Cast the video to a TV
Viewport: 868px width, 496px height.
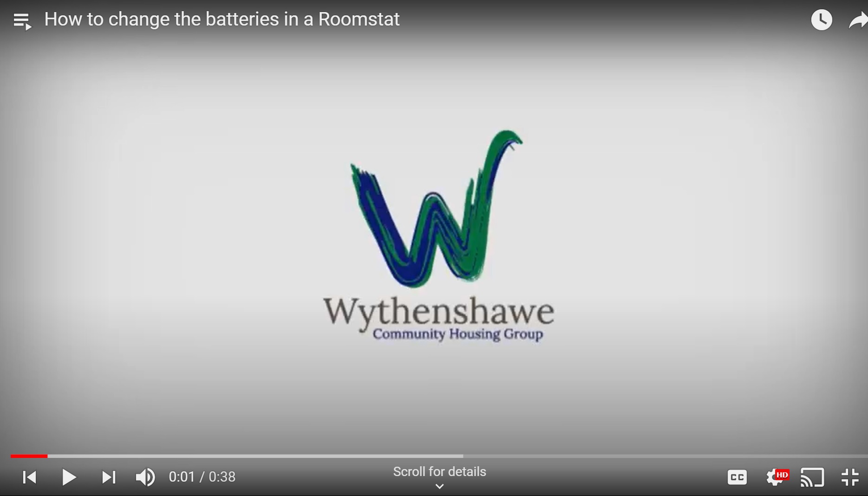(812, 477)
